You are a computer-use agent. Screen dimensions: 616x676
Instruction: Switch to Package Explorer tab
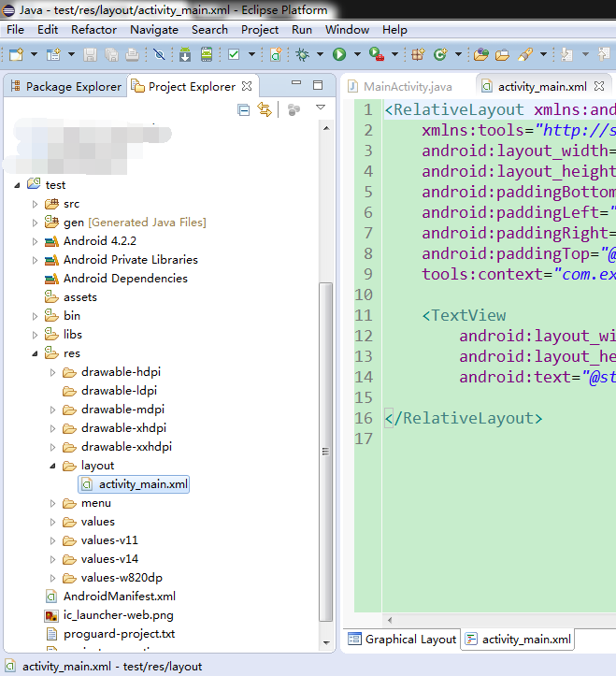click(x=66, y=87)
